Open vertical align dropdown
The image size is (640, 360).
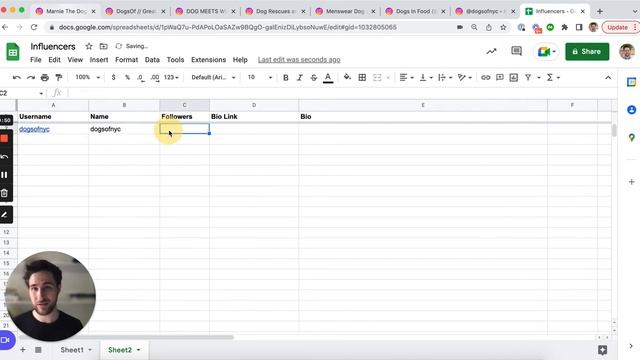[426, 78]
